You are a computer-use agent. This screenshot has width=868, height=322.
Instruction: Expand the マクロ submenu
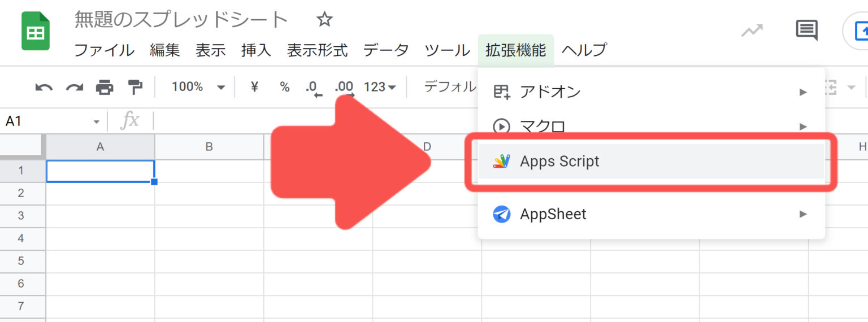click(651, 126)
